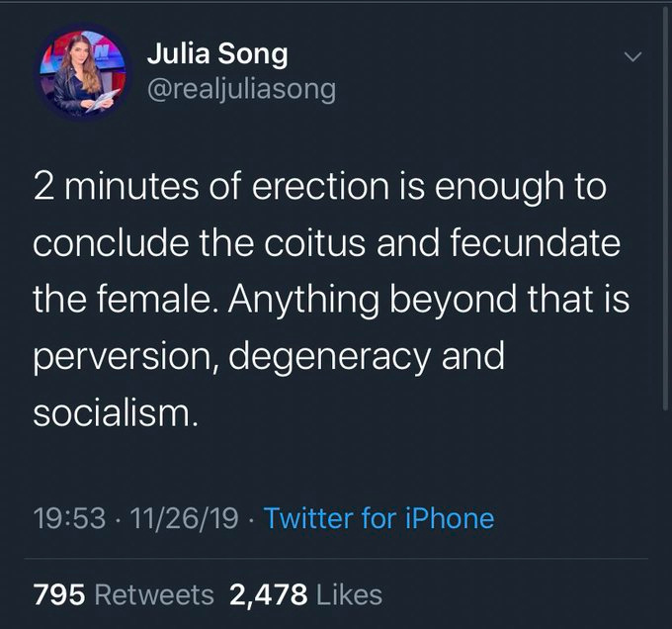This screenshot has width=672, height=629.
Task: Click the 11/26/19 date
Action: [x=187, y=516]
